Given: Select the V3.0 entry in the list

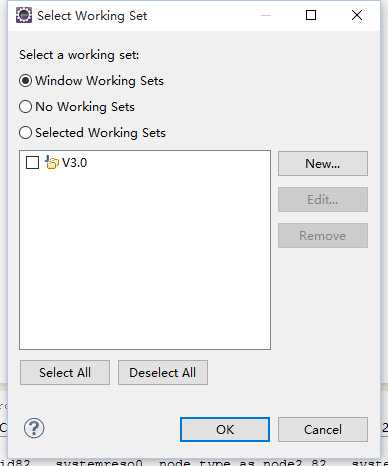Looking at the screenshot, I should tap(75, 163).
